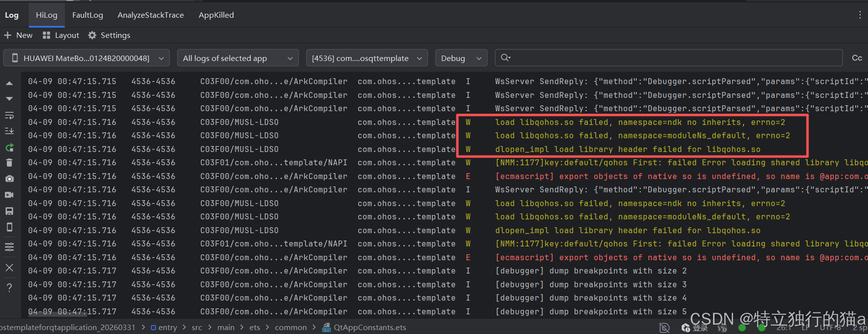The height and width of the screenshot is (334, 868).
Task: Click the 'ets' breadcrumb
Action: pyautogui.click(x=255, y=328)
